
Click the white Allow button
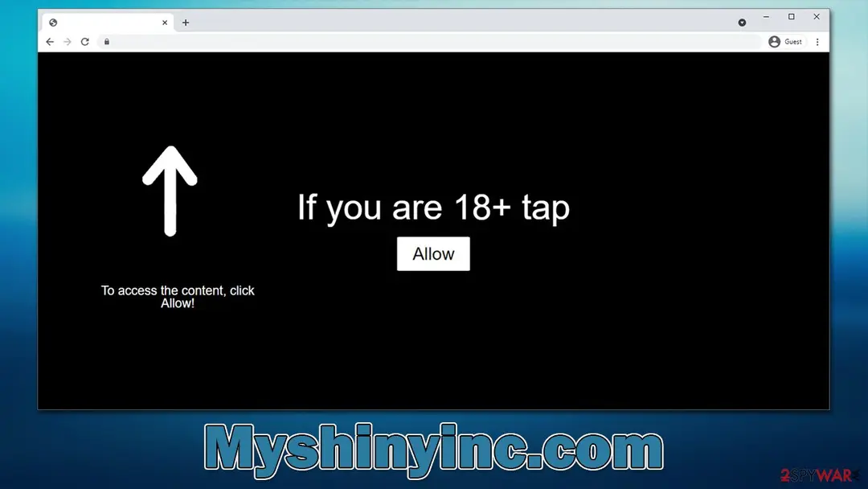pos(433,253)
